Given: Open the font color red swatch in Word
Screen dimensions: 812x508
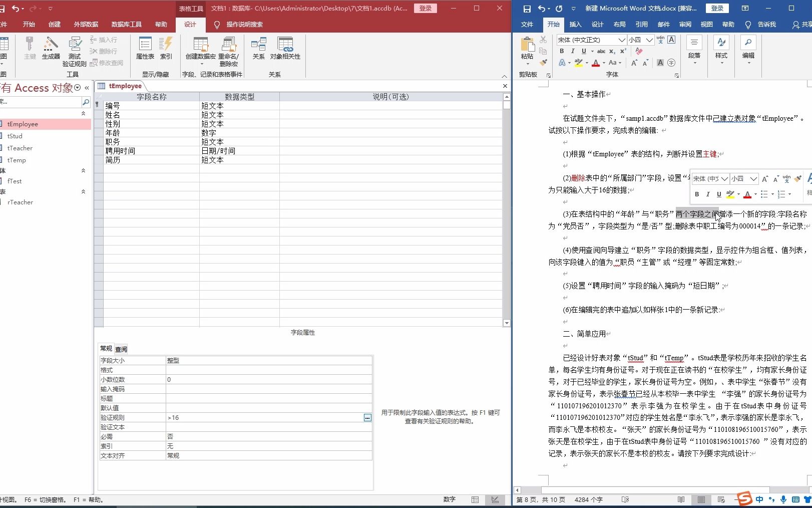Looking at the screenshot, I should pos(595,62).
